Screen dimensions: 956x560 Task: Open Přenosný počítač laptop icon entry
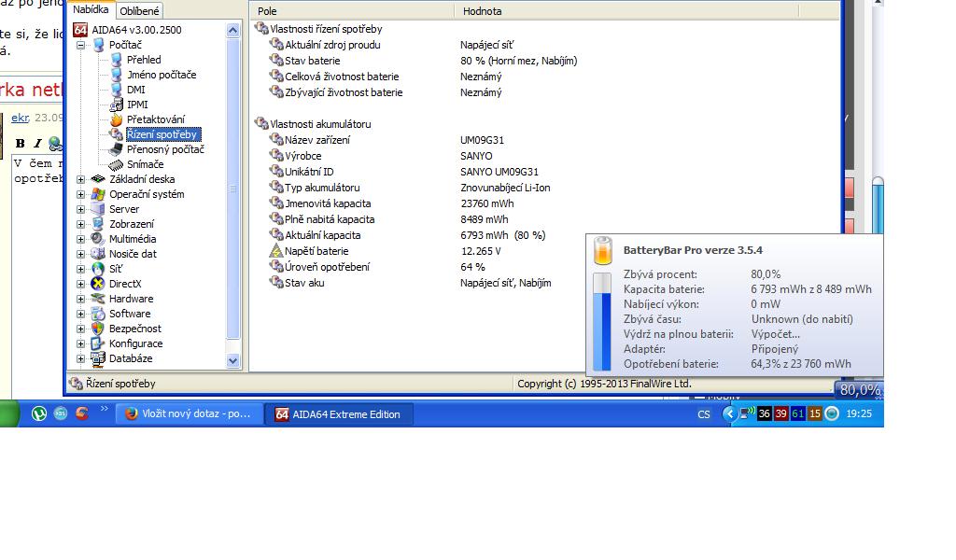pyautogui.click(x=116, y=149)
